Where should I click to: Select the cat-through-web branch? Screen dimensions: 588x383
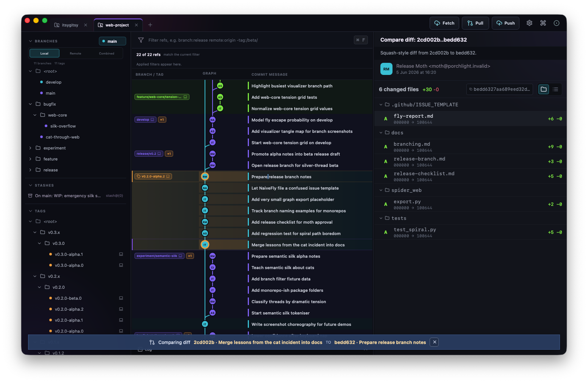pos(63,137)
